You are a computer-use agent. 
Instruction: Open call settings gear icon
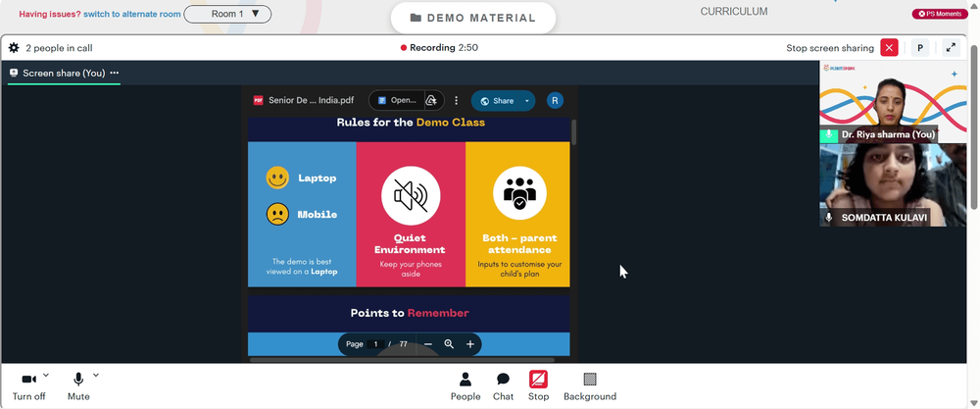pyautogui.click(x=14, y=47)
